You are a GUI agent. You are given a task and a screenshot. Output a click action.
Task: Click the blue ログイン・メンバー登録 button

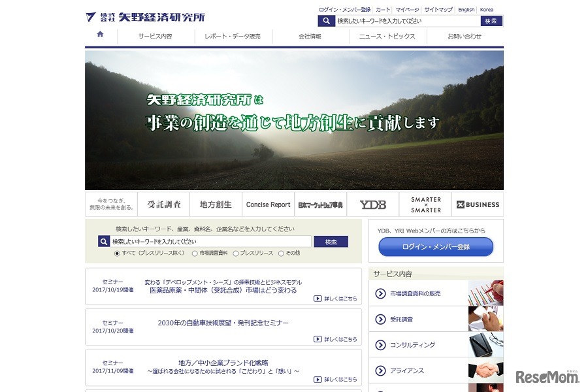click(x=436, y=247)
